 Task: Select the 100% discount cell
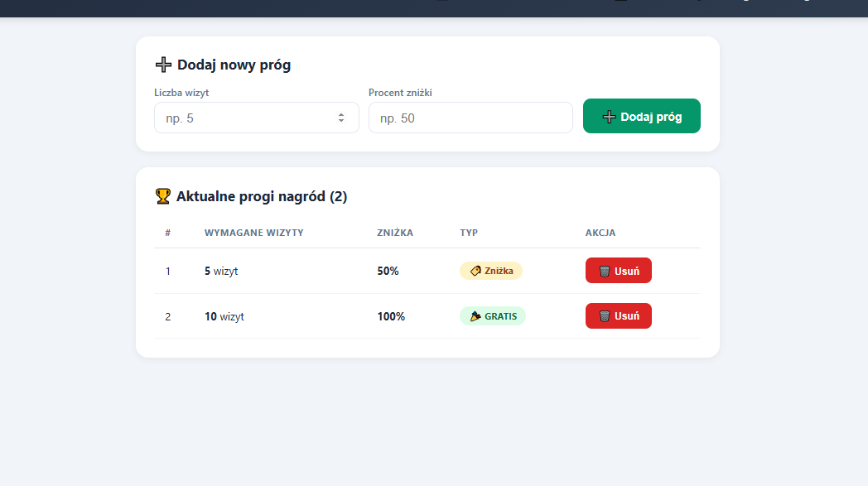391,316
